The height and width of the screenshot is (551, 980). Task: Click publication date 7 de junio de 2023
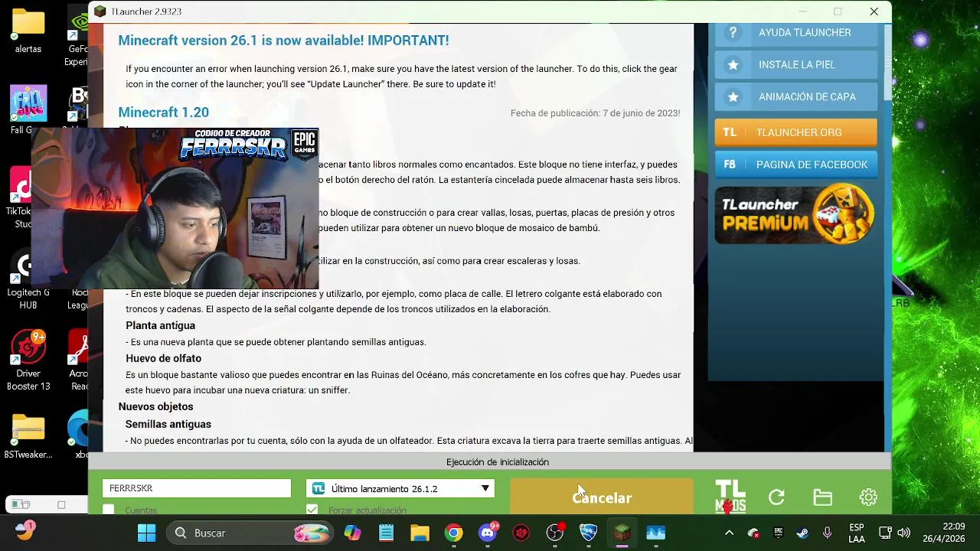(595, 113)
